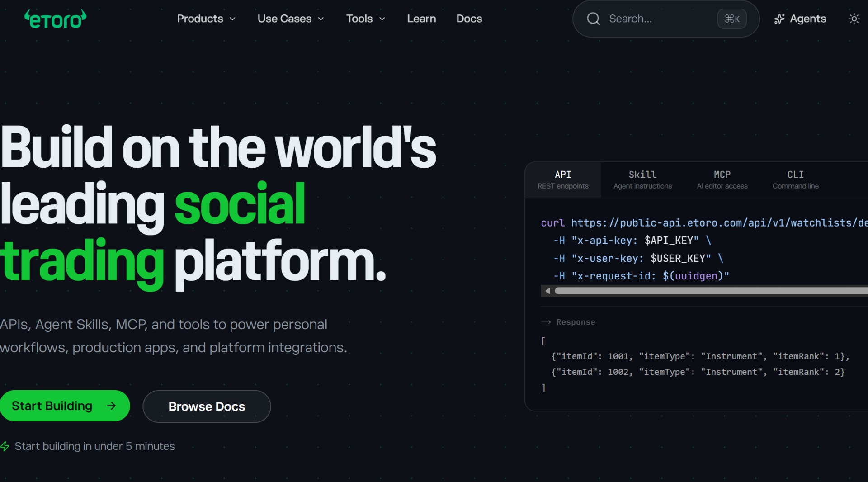Select the MCP tab
The image size is (868, 482).
click(722, 179)
